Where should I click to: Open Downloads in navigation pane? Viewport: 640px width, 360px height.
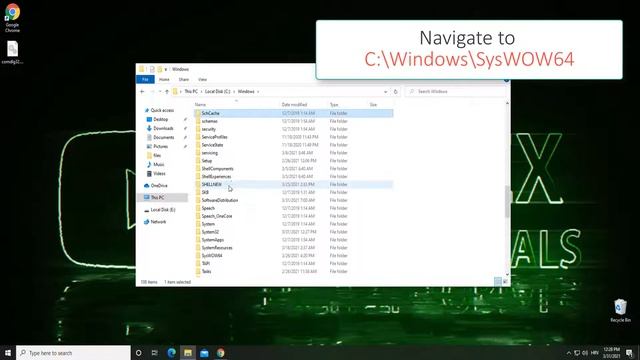[163, 128]
